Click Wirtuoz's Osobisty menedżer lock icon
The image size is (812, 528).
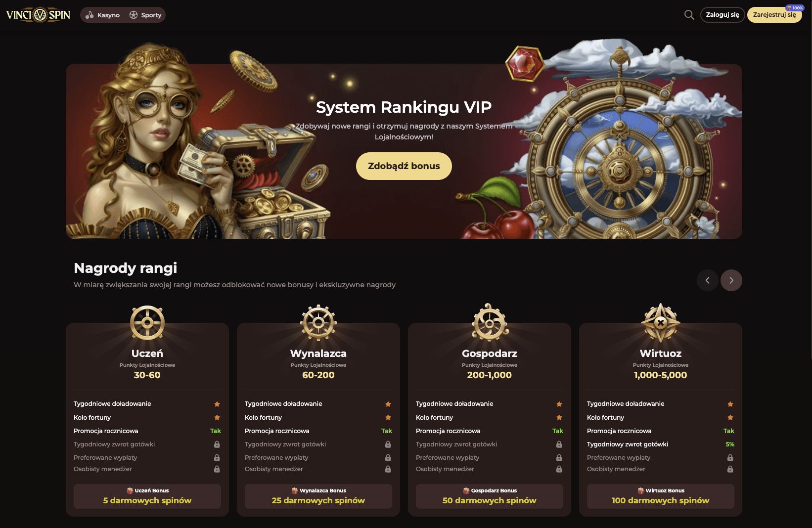730,469
